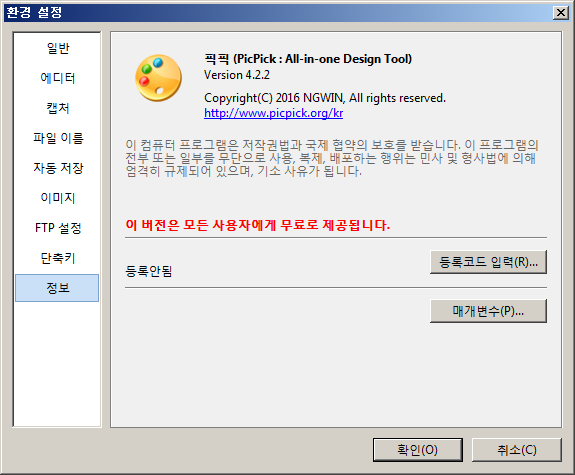The image size is (575, 475).
Task: Click the Copyright(C) 2016 NGWIN line
Action: (x=325, y=98)
